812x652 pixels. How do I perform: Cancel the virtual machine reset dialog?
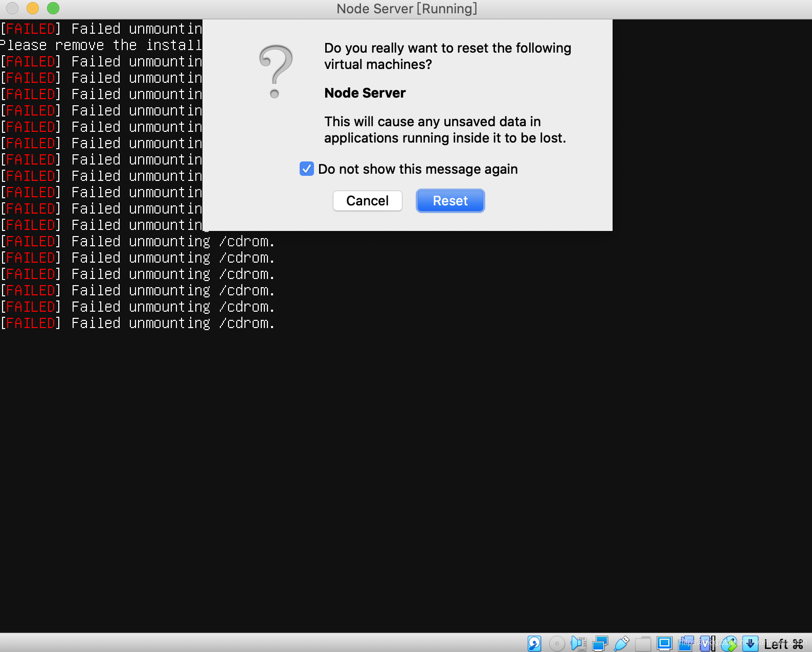(367, 201)
